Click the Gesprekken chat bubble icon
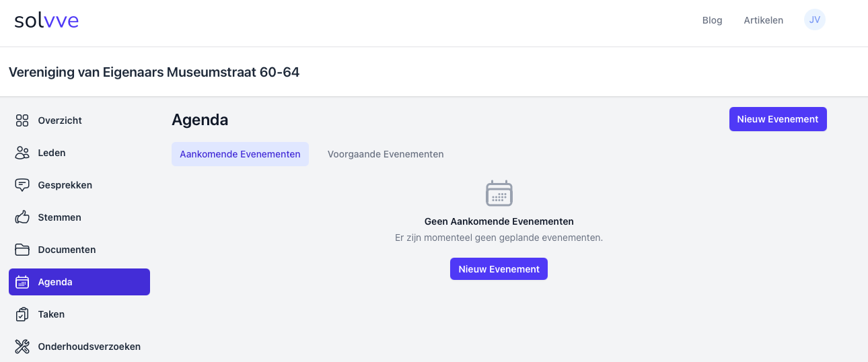 (22, 185)
